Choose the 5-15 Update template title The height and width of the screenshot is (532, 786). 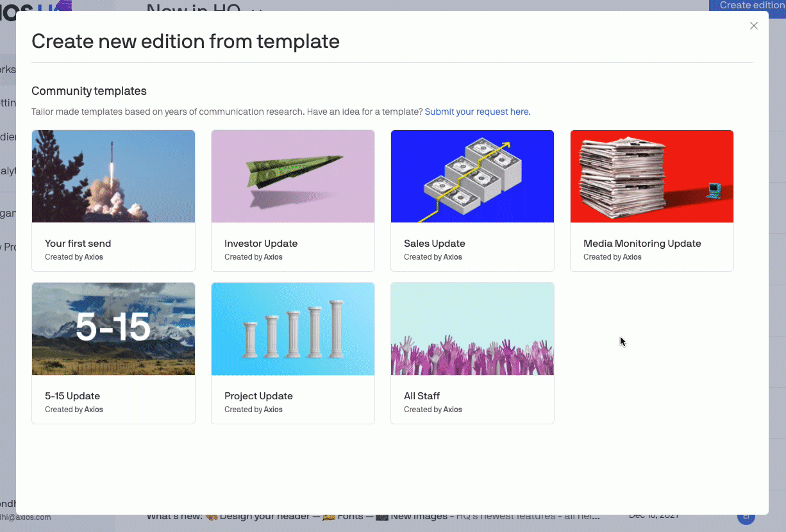tap(72, 396)
